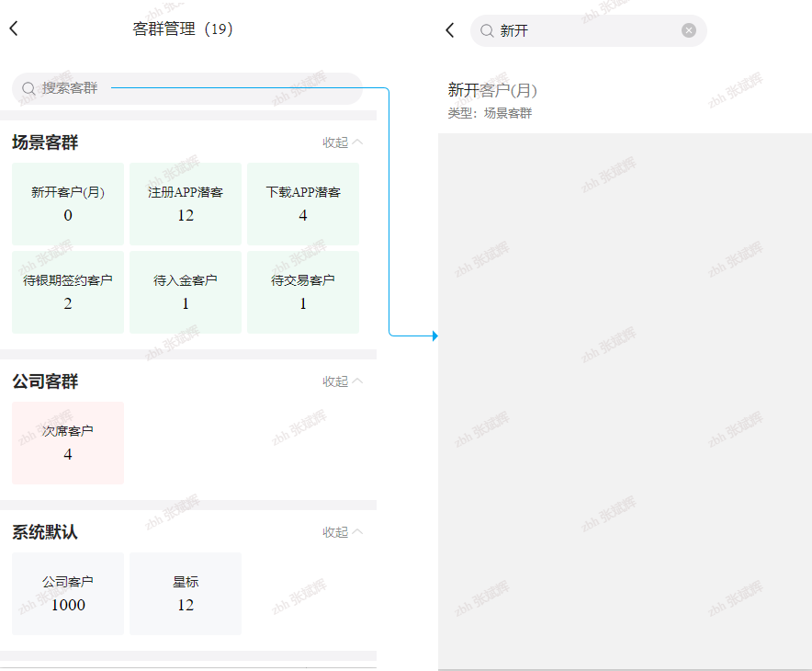The width and height of the screenshot is (812, 671).
Task: Collapse the 公司客群 section
Action: (x=343, y=381)
